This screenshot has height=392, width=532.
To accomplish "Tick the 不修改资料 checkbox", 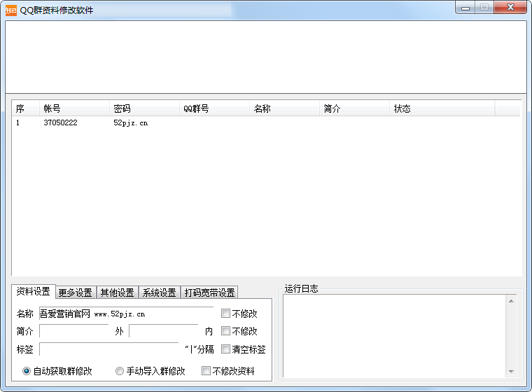I will 206,371.
